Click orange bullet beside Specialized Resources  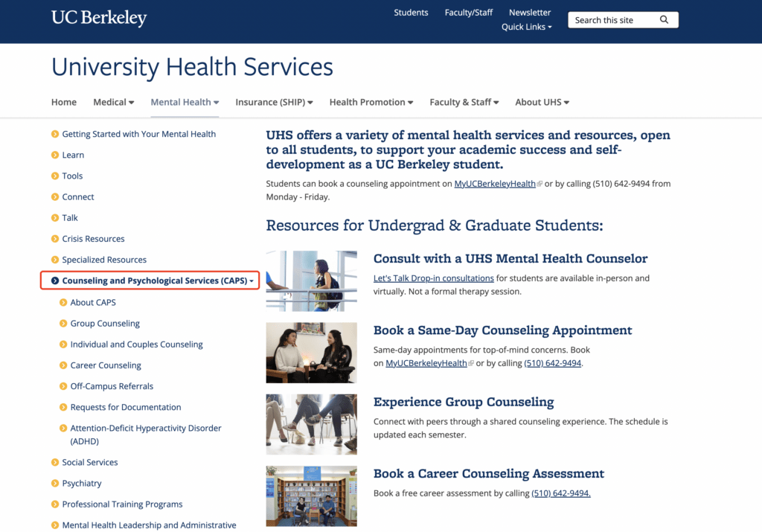pos(55,260)
